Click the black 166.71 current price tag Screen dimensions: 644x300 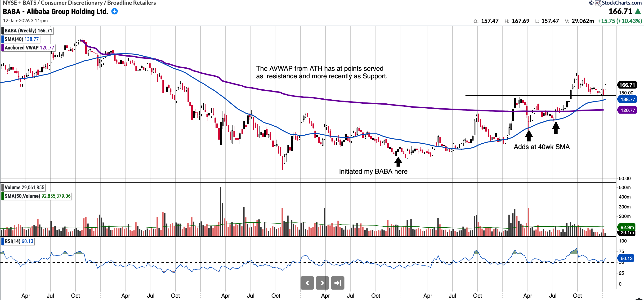(627, 85)
